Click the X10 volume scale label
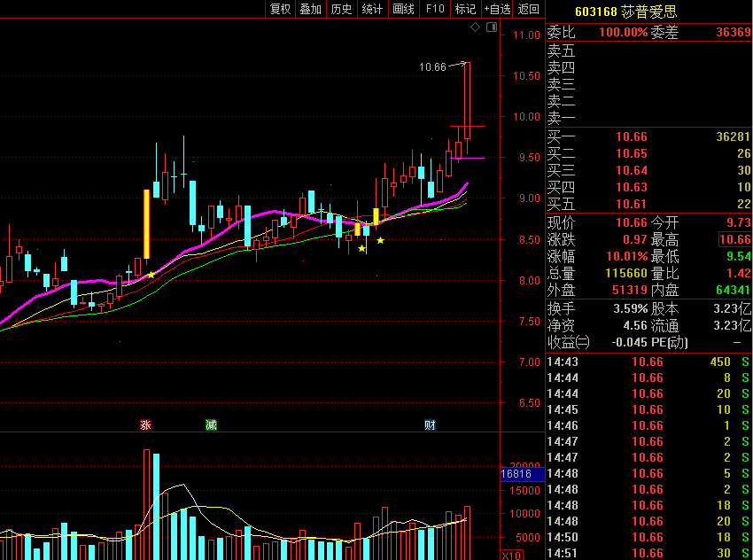The width and height of the screenshot is (753, 560). point(511,556)
